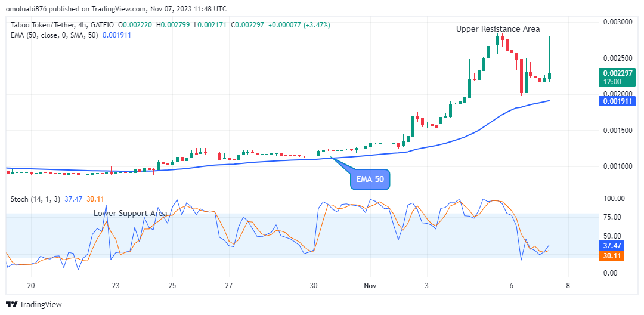Open the Stoch (14, 1, 3) indicator legend

click(36, 198)
